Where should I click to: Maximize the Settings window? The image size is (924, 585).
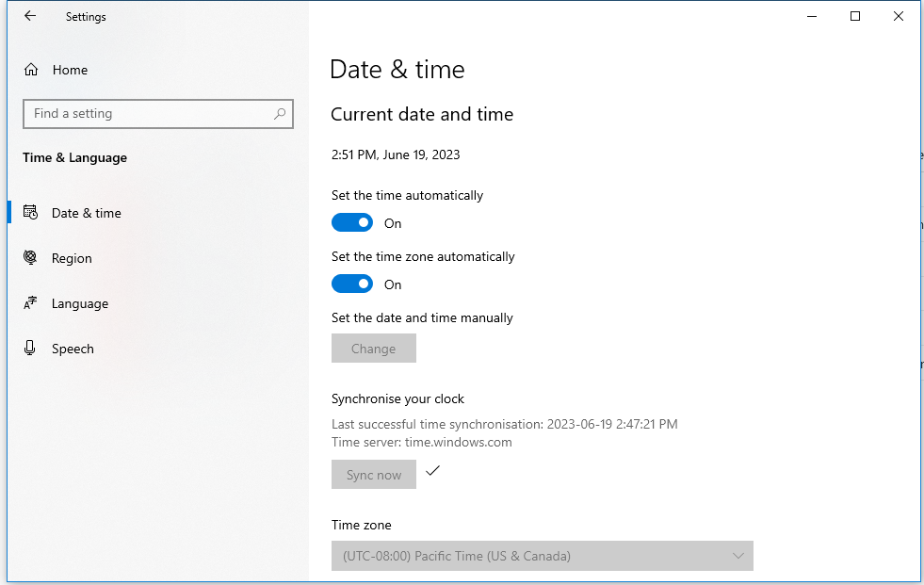(855, 16)
